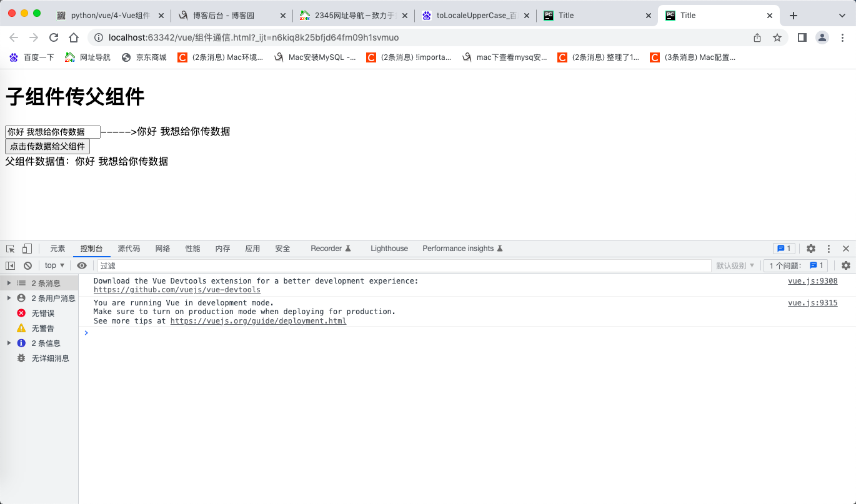Switch to the python/vue/4-Vue组件 browser tab

(x=109, y=16)
